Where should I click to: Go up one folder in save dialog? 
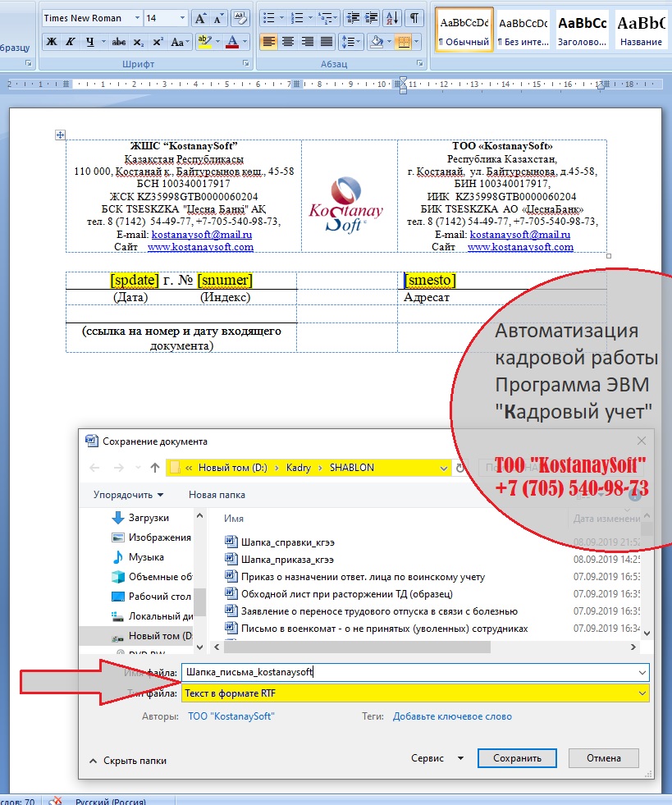pos(155,467)
